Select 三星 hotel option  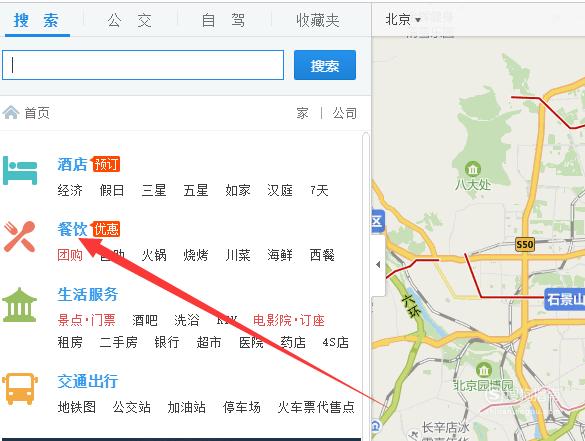tap(154, 190)
